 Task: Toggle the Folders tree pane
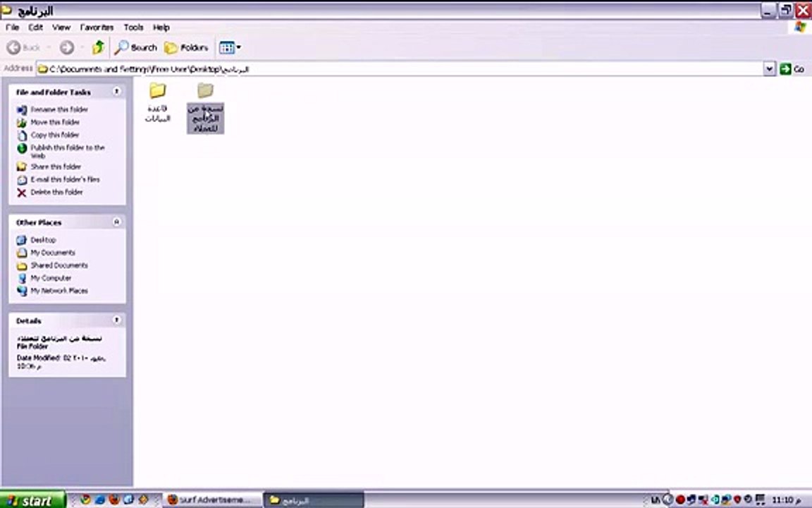point(186,48)
